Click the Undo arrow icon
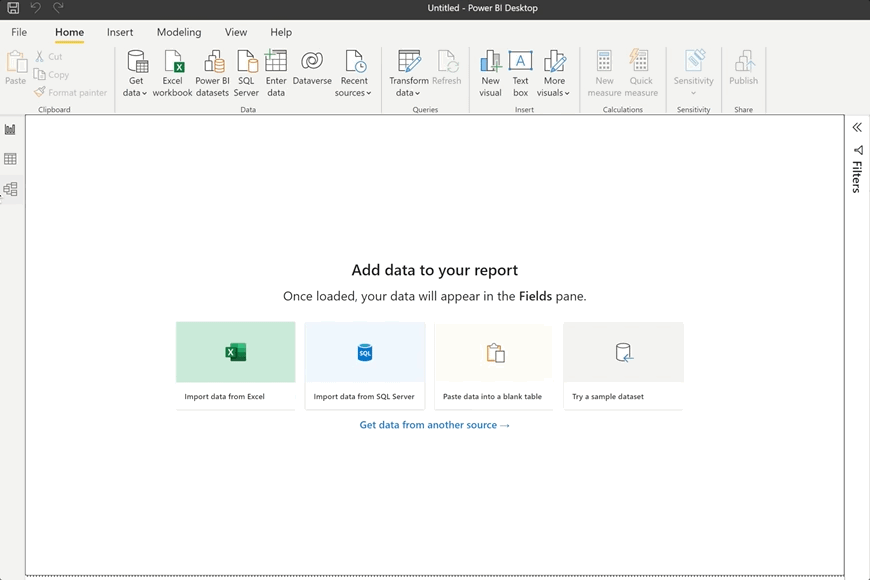 tap(36, 8)
